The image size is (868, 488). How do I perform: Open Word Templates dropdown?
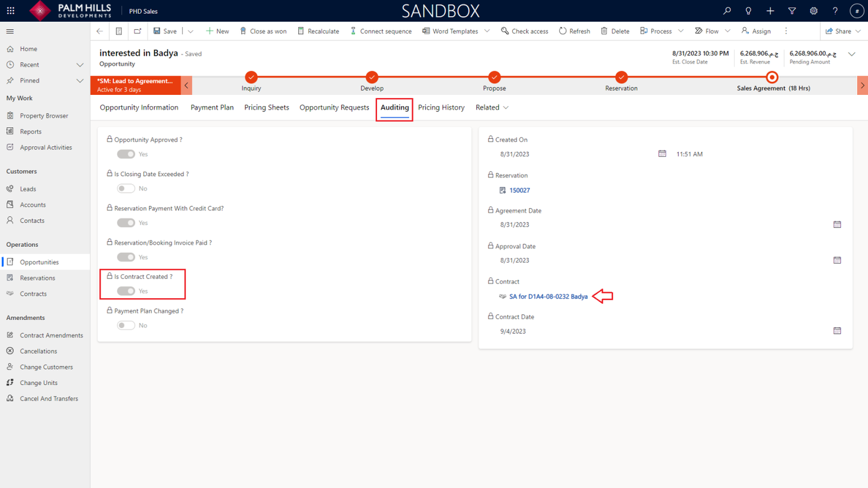487,31
